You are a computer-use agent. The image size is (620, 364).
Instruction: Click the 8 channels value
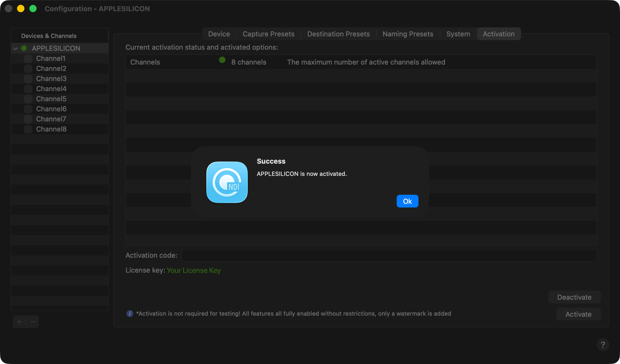click(249, 62)
